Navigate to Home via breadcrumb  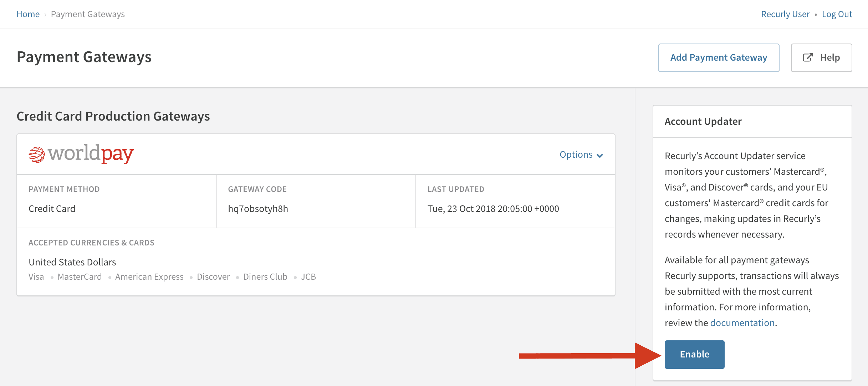pyautogui.click(x=28, y=14)
